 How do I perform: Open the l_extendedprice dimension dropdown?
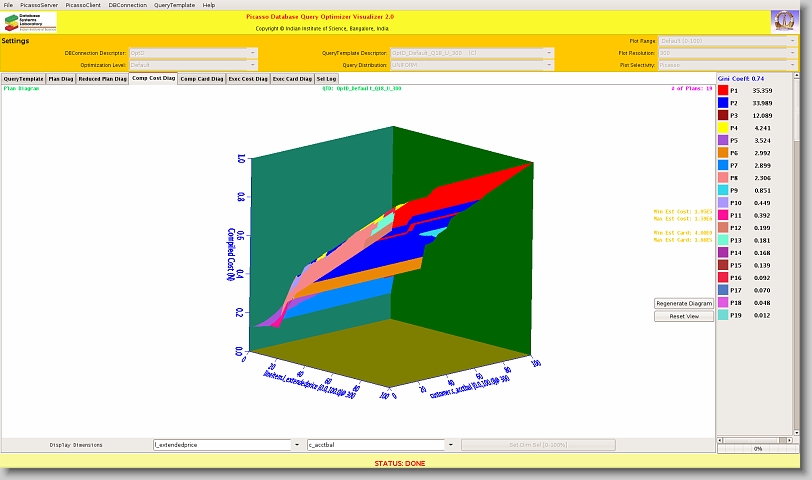(296, 444)
